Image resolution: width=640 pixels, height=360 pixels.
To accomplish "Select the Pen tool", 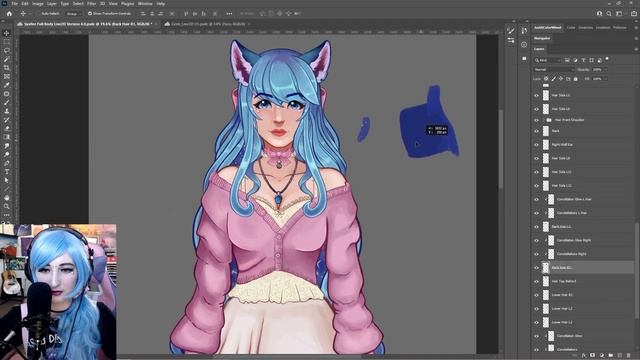I will point(7,163).
